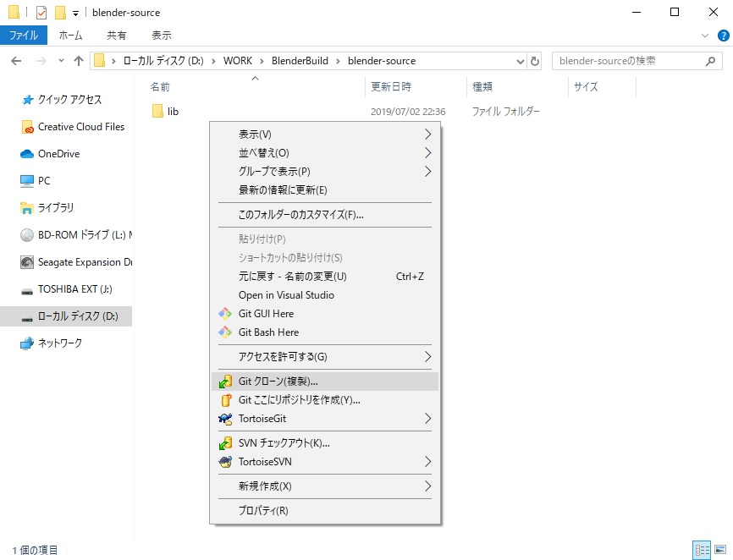733x560 pixels.
Task: Click the Network icon in sidebar
Action: pyautogui.click(x=27, y=343)
